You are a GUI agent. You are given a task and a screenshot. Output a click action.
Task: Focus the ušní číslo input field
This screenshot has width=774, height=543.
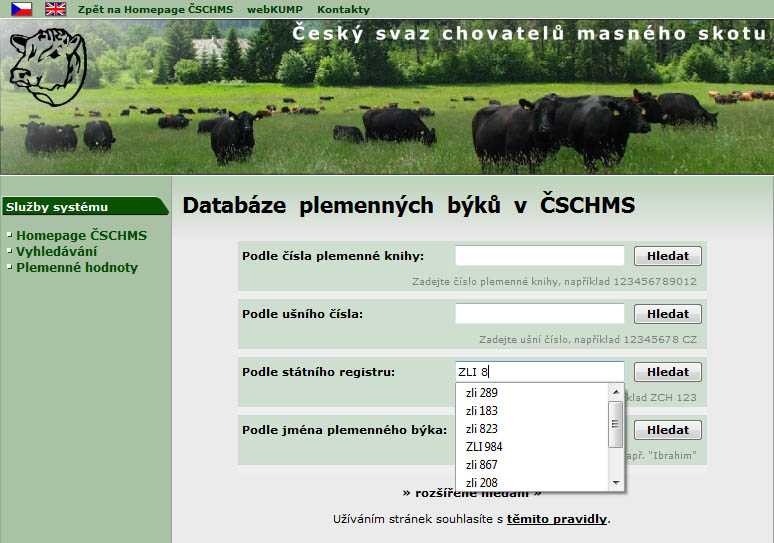click(x=540, y=313)
